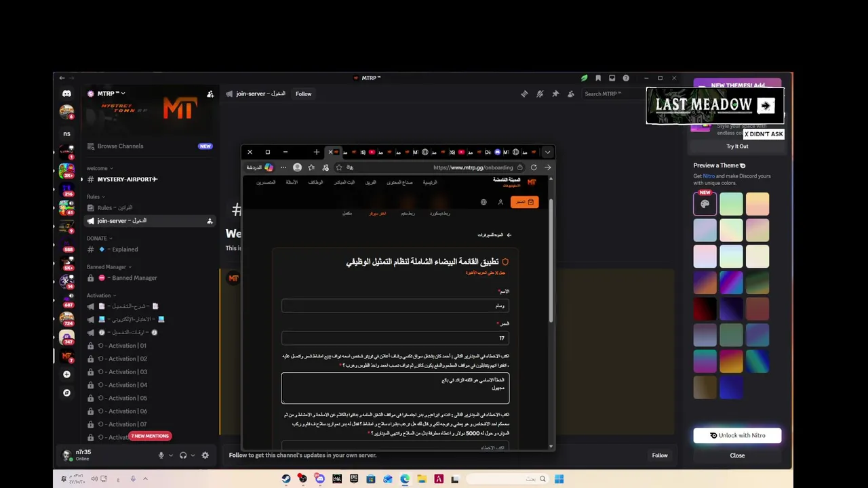This screenshot has height=488, width=868.
Task: Collapse the Banned Manager category
Action: pyautogui.click(x=108, y=267)
